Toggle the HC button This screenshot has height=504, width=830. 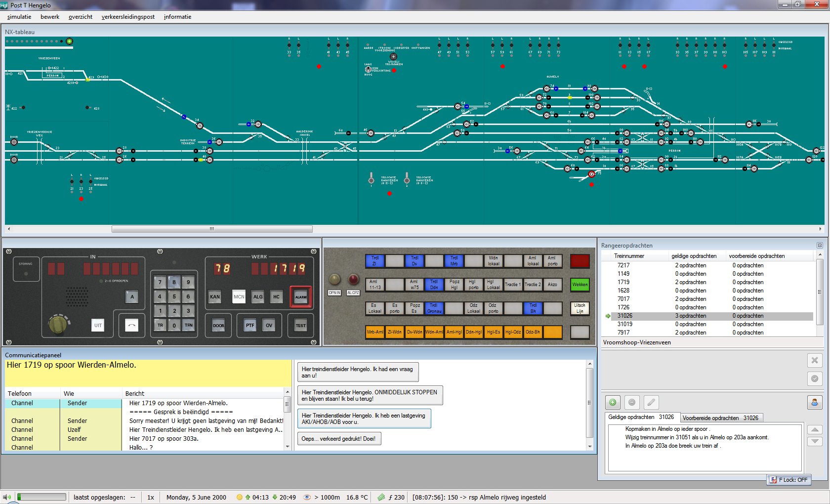(276, 296)
